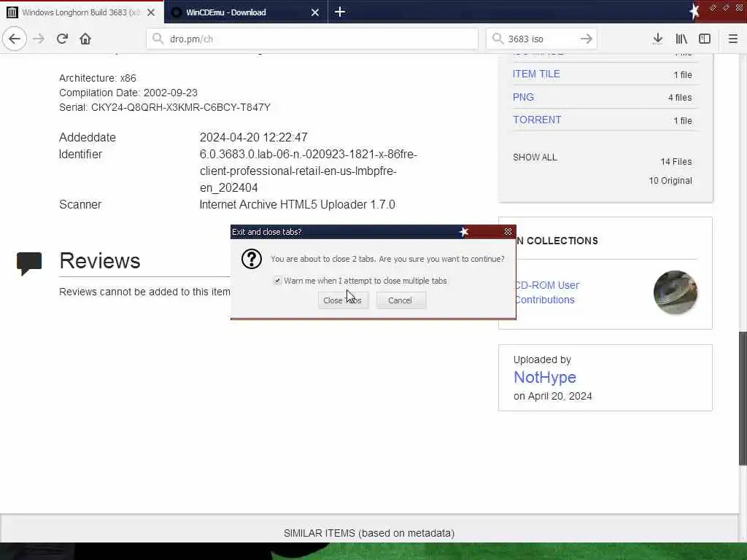Click the Architecture: x86 text
The height and width of the screenshot is (560, 747).
coord(98,77)
